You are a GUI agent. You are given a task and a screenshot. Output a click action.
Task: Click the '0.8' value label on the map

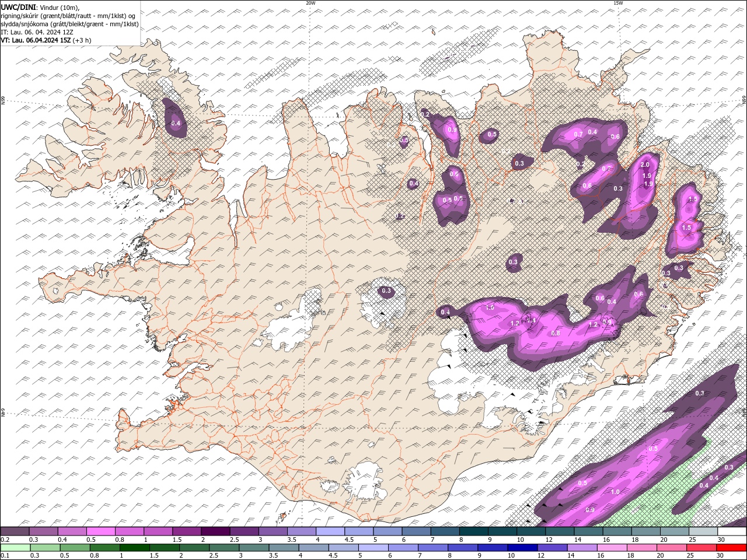(556, 333)
